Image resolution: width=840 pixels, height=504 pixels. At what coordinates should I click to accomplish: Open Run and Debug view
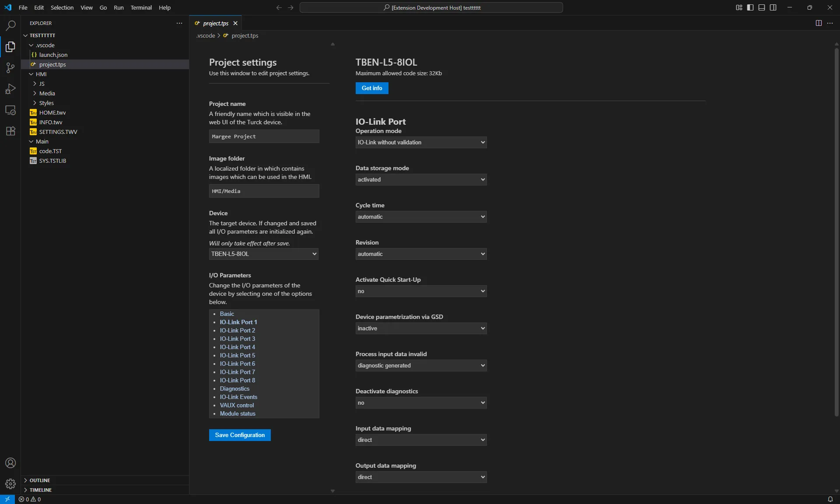[x=10, y=89]
